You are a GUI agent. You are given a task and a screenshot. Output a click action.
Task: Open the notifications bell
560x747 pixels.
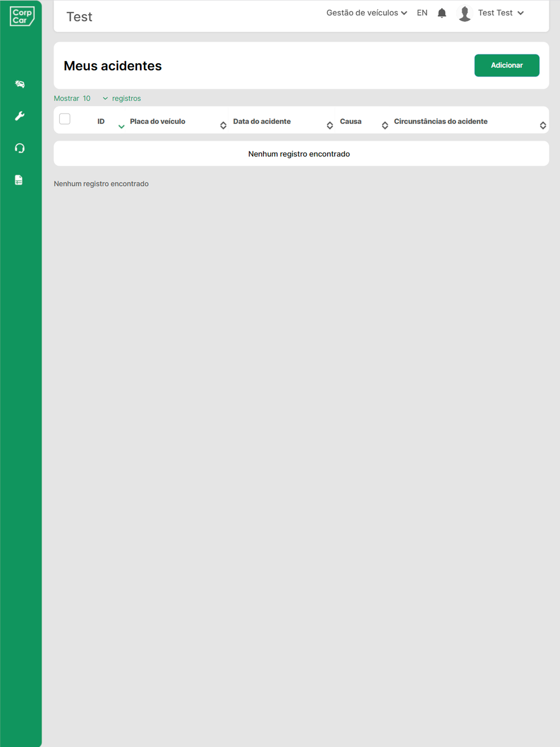coord(441,13)
